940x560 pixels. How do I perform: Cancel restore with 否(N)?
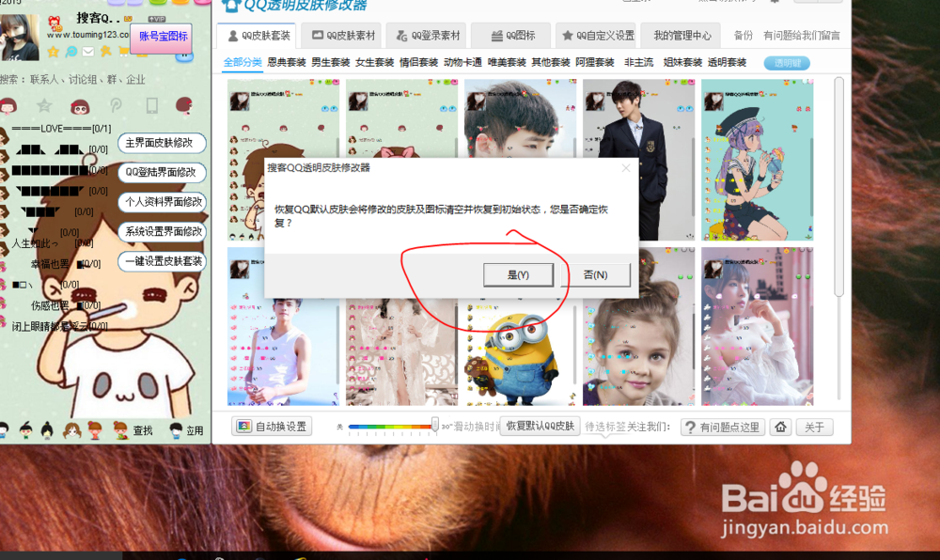(x=595, y=275)
